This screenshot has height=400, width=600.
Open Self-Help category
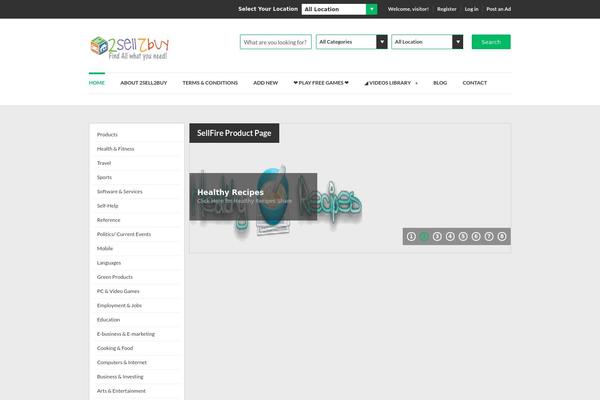point(108,206)
